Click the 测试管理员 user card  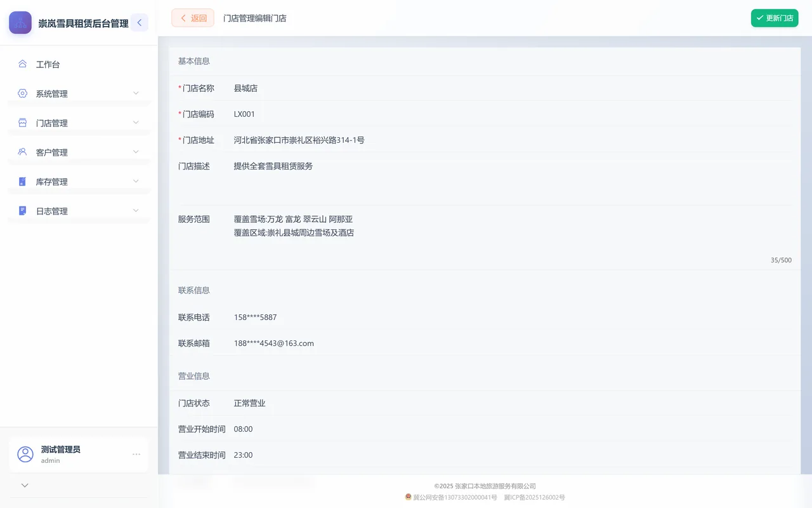pos(79,454)
